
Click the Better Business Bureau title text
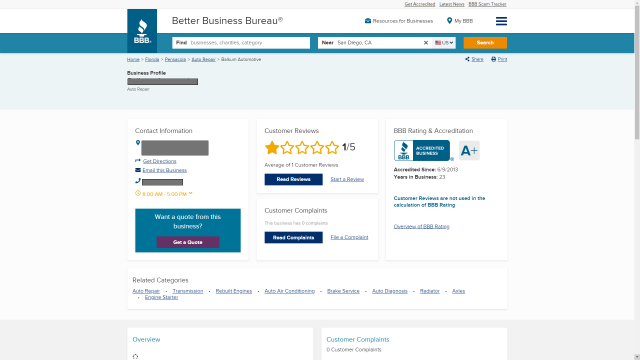(x=227, y=21)
